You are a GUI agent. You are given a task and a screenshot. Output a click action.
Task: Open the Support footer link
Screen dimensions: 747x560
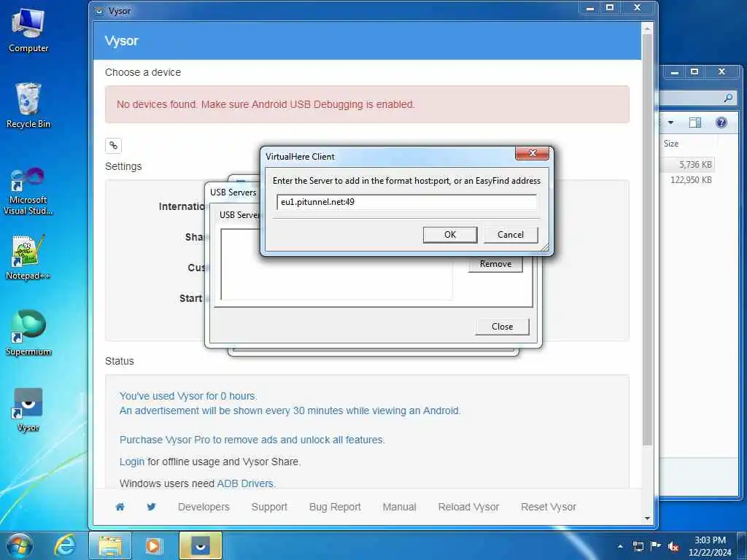coord(269,507)
